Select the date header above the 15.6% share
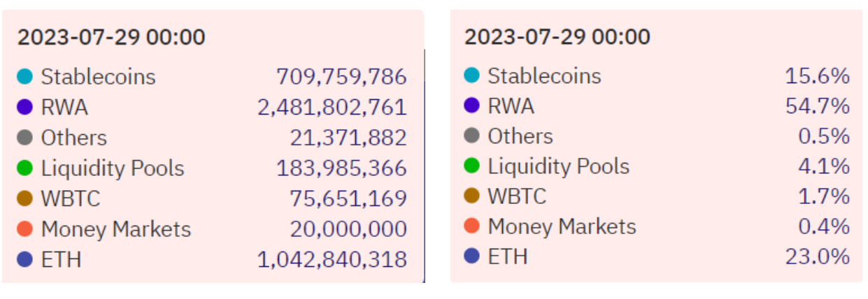 coord(557,36)
